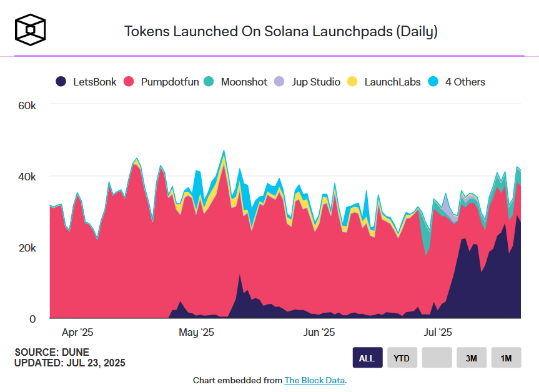Screen dimensions: 539x392
Task: Hide the Pumpdotfun series via its legend label
Action: [x=172, y=82]
